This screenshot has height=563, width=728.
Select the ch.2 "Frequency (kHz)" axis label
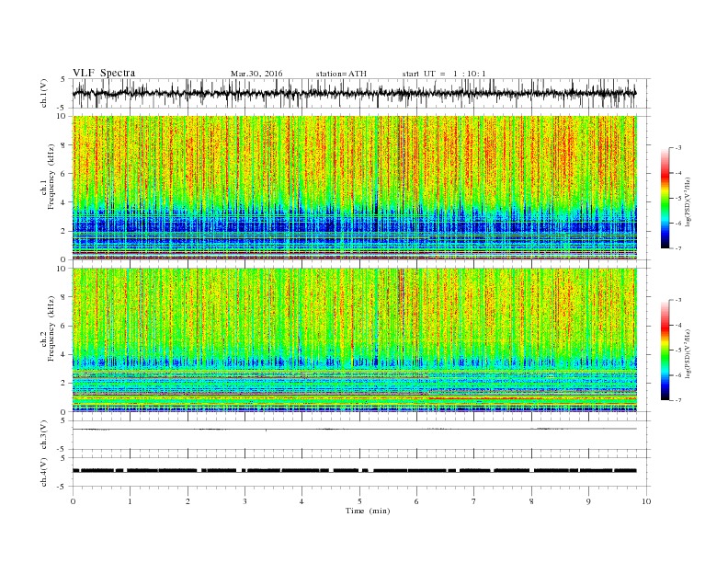point(51,329)
